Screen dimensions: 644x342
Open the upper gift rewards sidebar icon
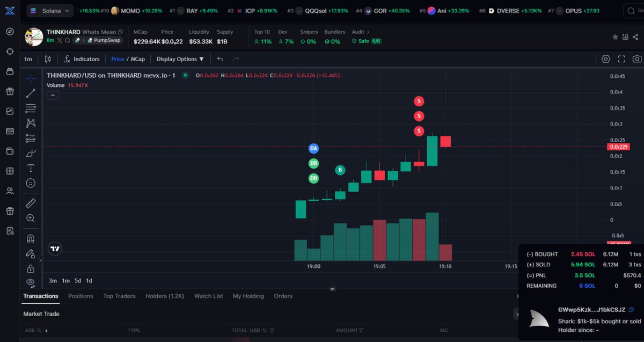[x=10, y=91]
